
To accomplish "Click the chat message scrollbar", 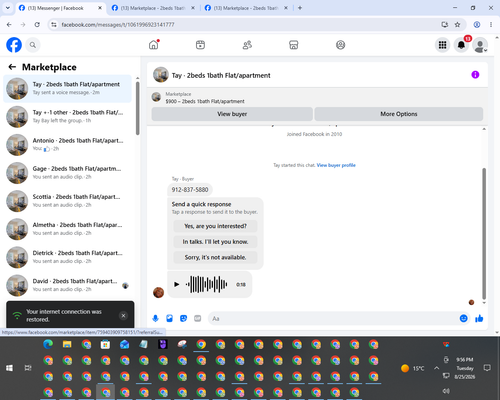I will tap(484, 233).
